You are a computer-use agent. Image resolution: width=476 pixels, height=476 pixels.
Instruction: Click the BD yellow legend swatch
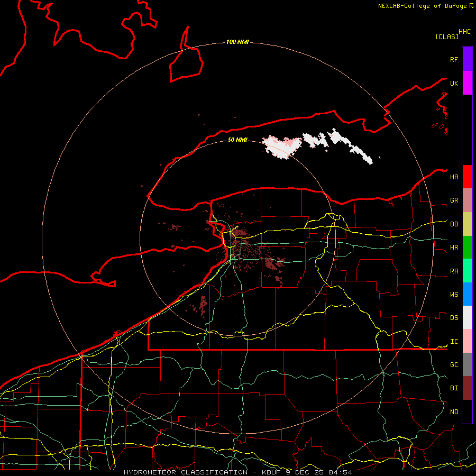click(467, 224)
